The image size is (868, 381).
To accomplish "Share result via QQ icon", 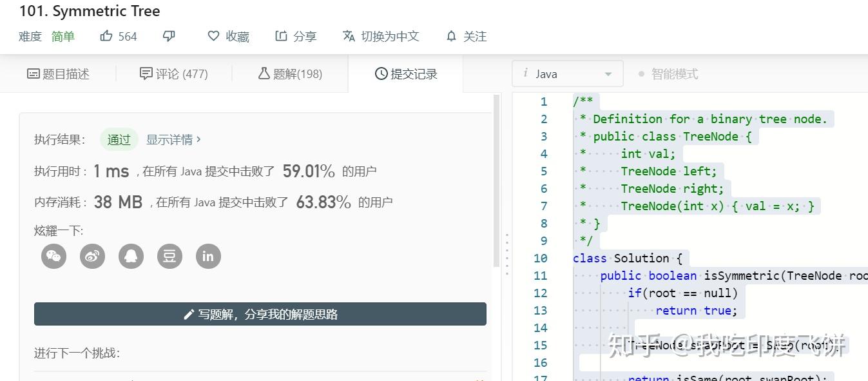I will click(131, 256).
